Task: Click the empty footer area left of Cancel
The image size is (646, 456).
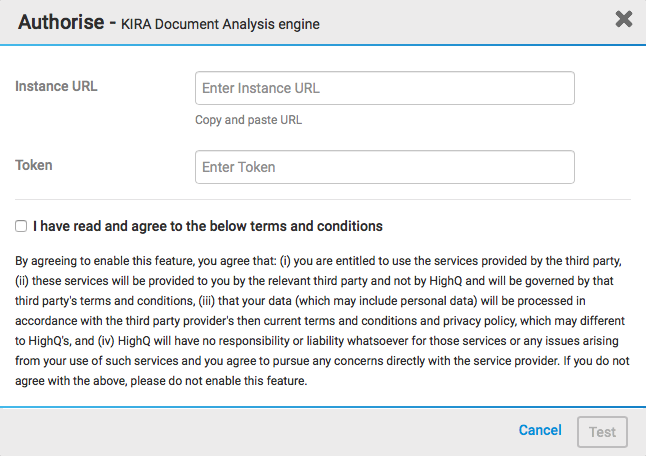Action: click(250, 431)
